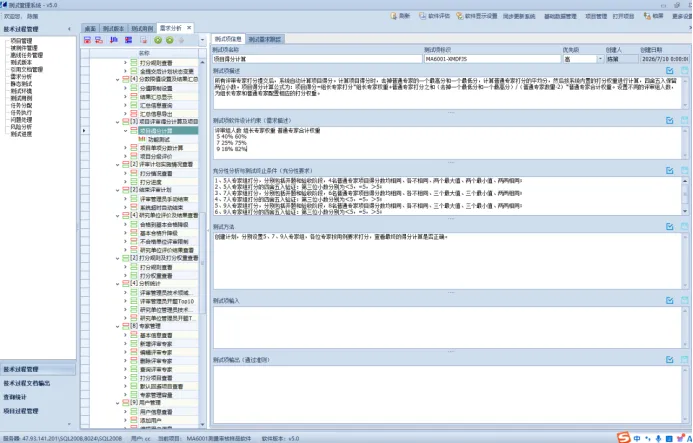693x443 pixels.
Task: Click the first green circle button in tree toolbar
Action: [158, 40]
